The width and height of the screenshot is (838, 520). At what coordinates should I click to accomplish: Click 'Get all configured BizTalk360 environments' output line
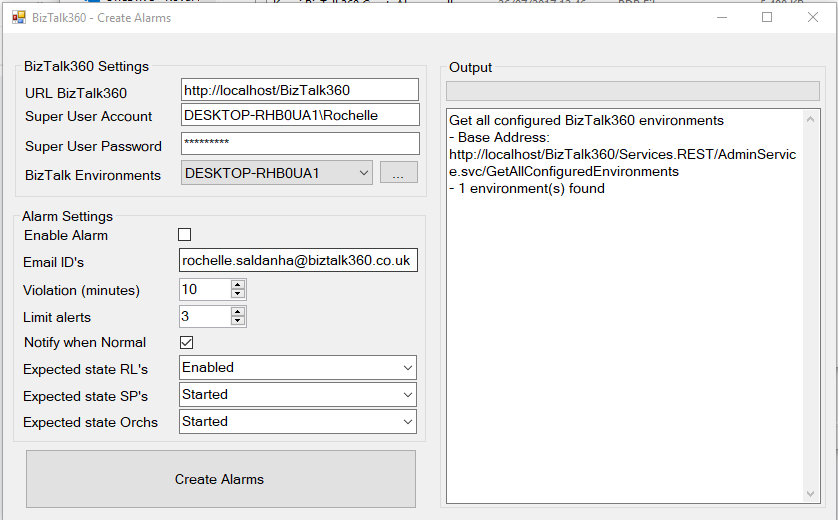coord(586,120)
